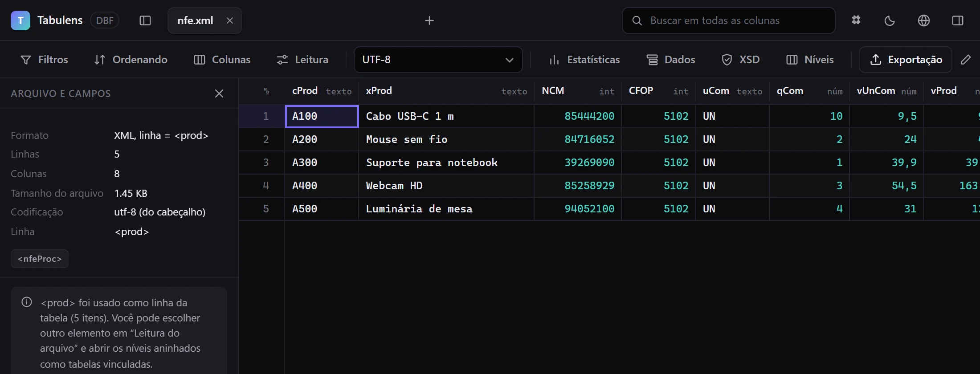The image size is (980, 374).
Task: Click the row-number corner header icon
Action: pos(266,91)
